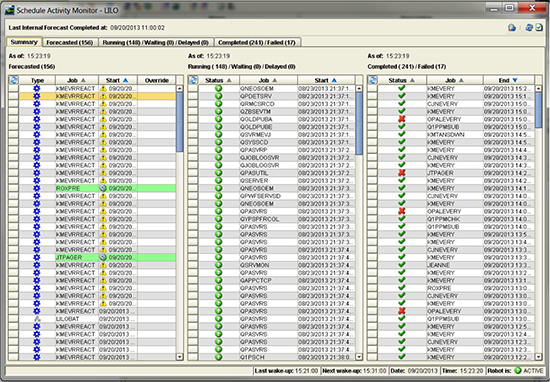Sort Completed list by End column arrow
The height and width of the screenshot is (382, 550).
click(x=515, y=80)
